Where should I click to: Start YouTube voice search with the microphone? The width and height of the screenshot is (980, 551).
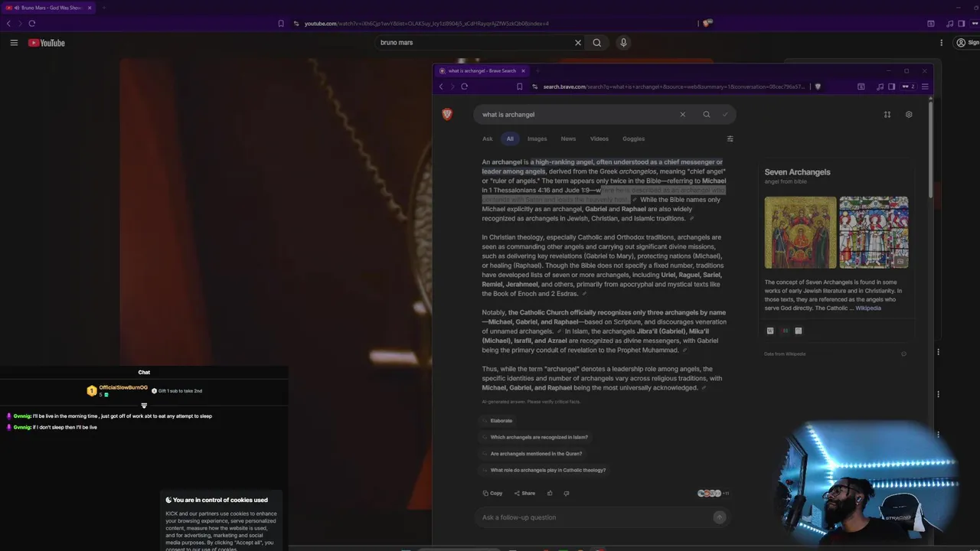pos(623,43)
